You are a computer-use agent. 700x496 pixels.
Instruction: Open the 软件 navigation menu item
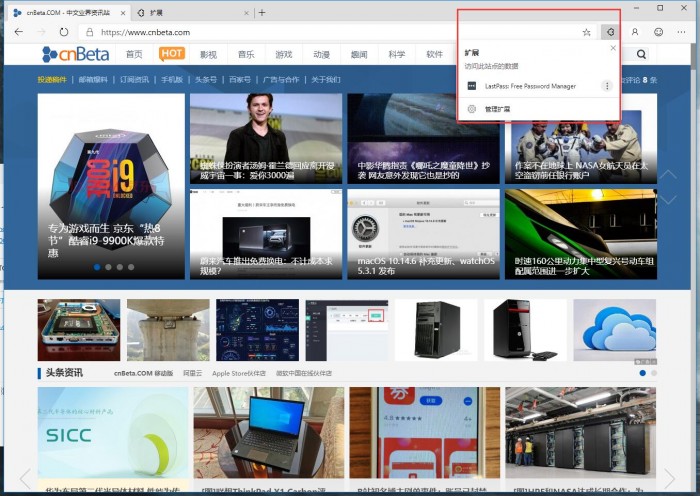pos(434,54)
